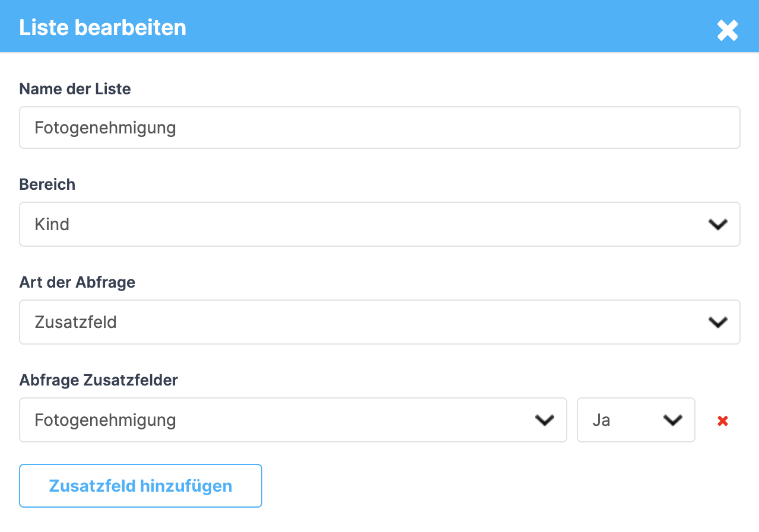Expand the Art der Abfrage dropdown

click(379, 322)
